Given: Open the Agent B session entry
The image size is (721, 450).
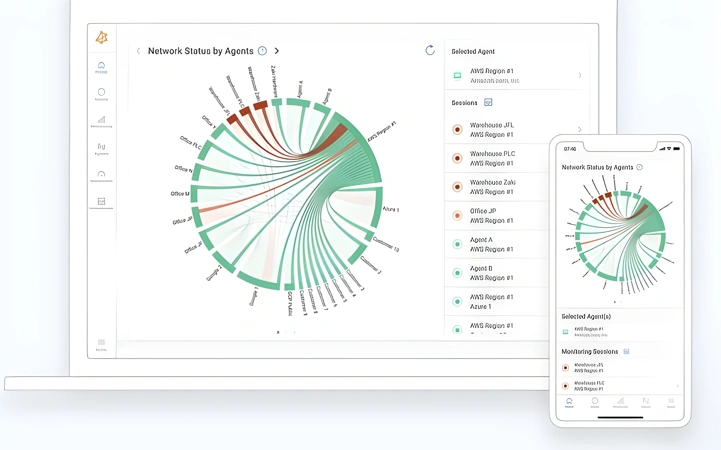Looking at the screenshot, I should point(498,273).
